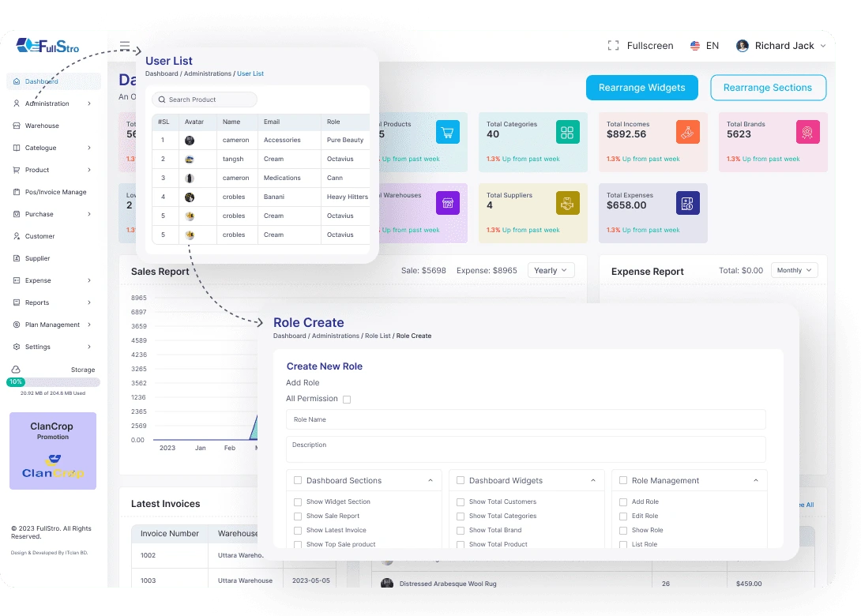Click the Rearrange Widgets button
861x616 pixels.
641,88
